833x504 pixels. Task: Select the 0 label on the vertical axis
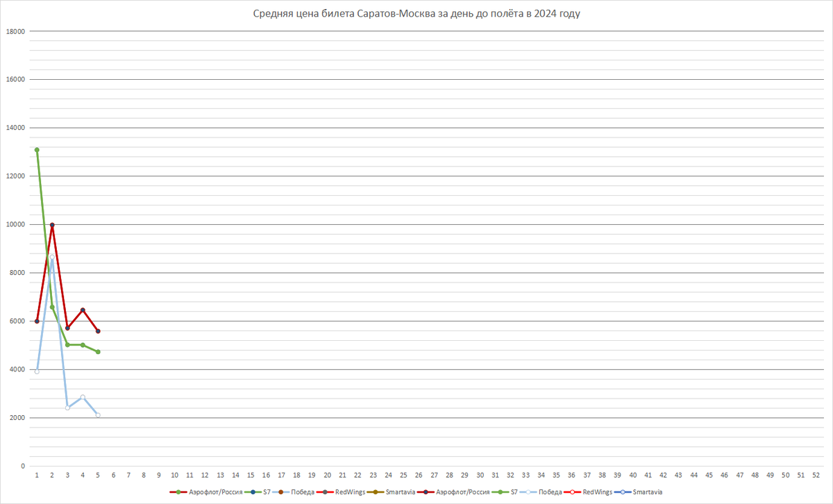[23, 466]
